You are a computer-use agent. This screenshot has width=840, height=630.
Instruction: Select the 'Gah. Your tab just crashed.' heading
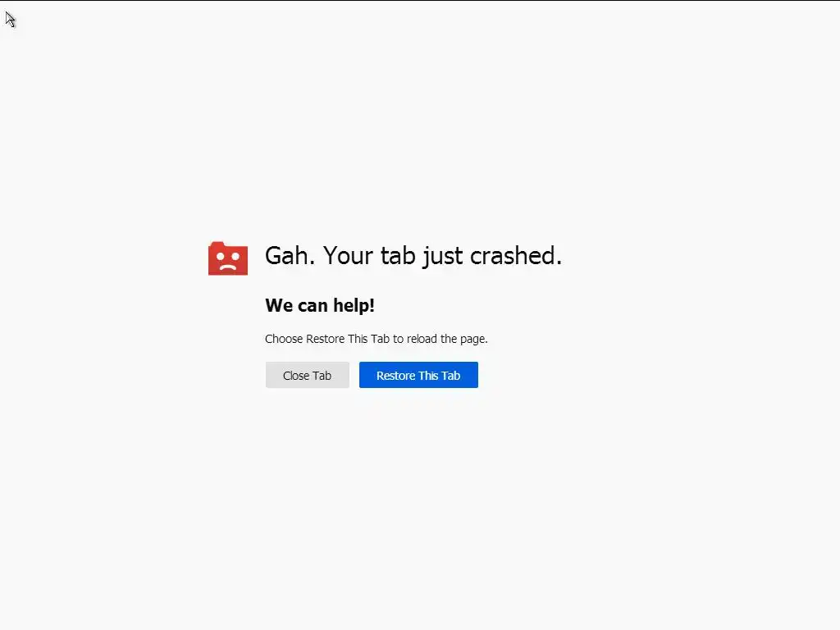(413, 256)
